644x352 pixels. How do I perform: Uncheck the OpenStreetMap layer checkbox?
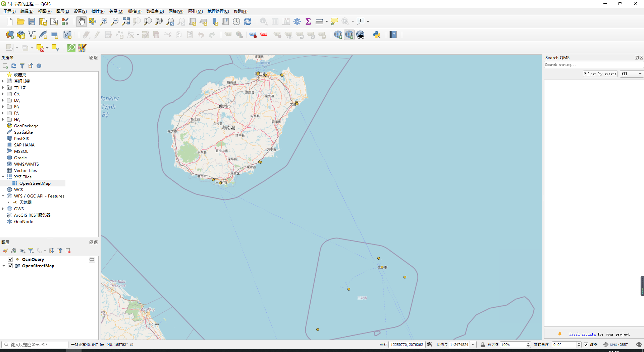coord(10,266)
